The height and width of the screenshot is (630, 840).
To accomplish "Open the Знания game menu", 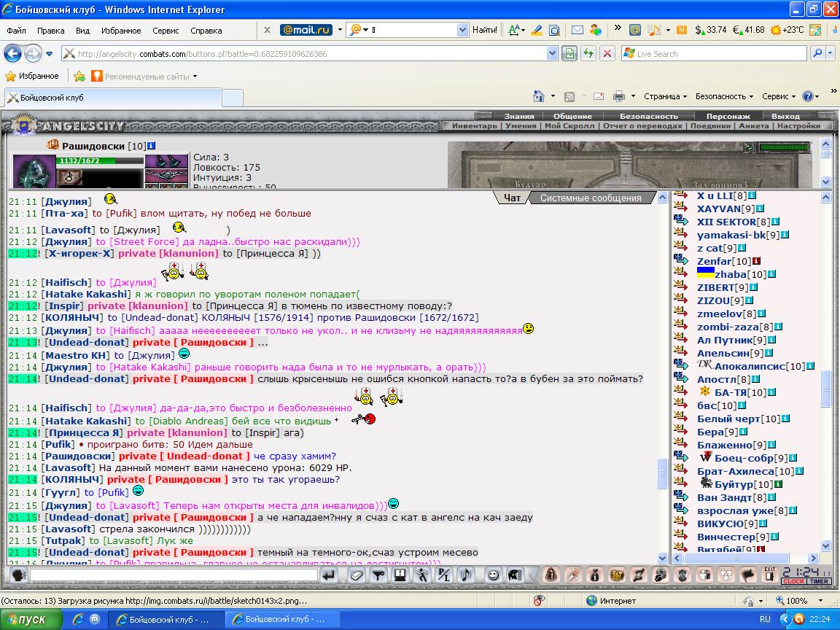I will tap(519, 116).
